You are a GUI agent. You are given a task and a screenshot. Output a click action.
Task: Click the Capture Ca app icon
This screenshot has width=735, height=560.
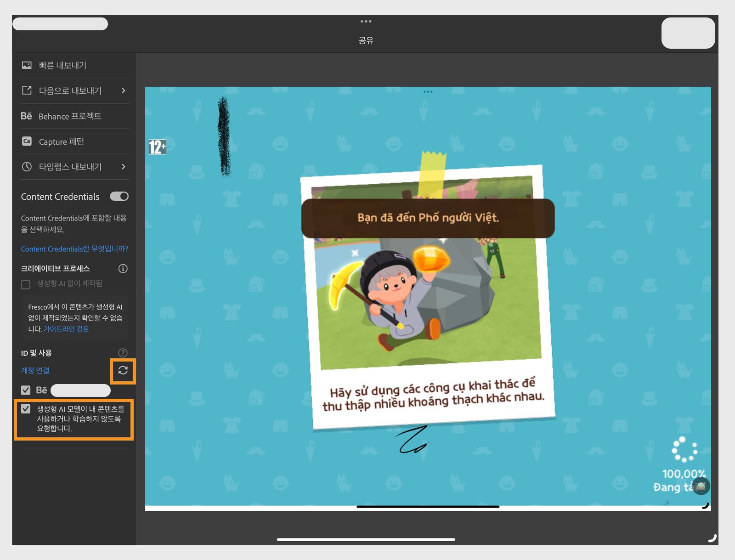coord(27,141)
